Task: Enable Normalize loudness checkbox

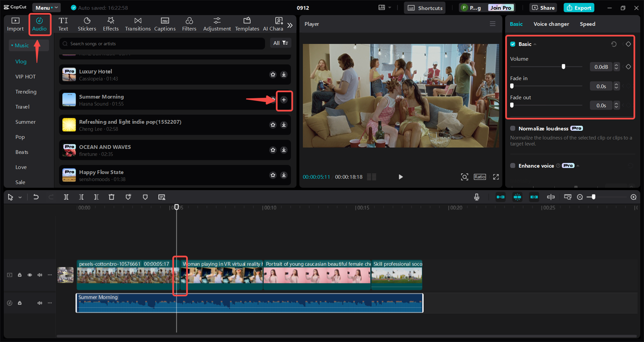Action: pos(513,129)
